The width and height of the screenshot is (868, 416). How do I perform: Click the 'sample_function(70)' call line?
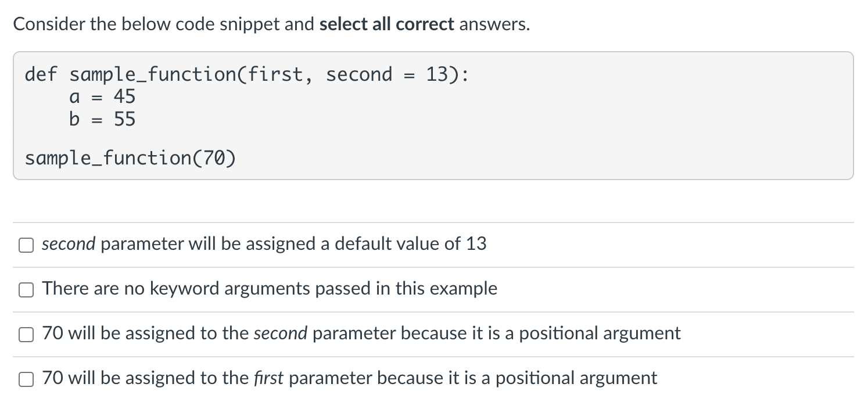coord(131,157)
